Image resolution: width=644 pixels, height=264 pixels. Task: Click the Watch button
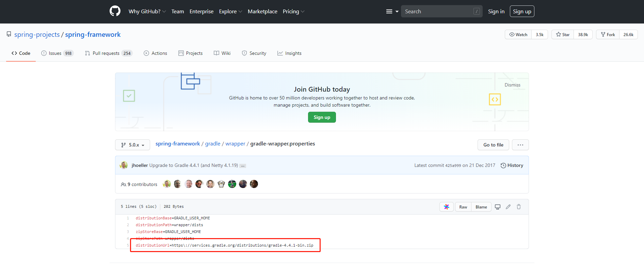pyautogui.click(x=518, y=34)
